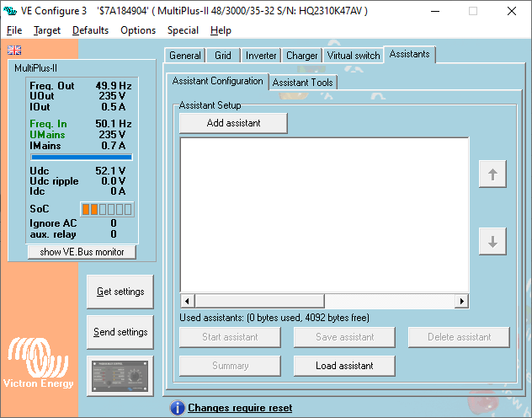Click the Udc ripple 0.0 V reading
This screenshot has width=532, height=418.
[78, 181]
